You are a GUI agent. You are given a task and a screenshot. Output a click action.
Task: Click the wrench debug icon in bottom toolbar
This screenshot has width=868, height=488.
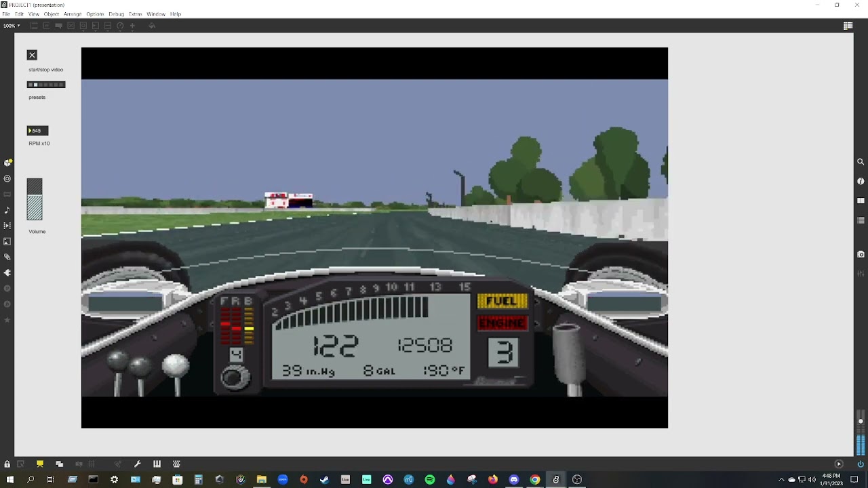(x=138, y=464)
